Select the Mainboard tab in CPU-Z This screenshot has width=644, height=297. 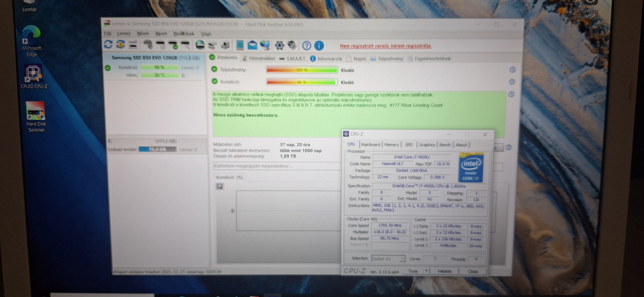click(x=370, y=145)
